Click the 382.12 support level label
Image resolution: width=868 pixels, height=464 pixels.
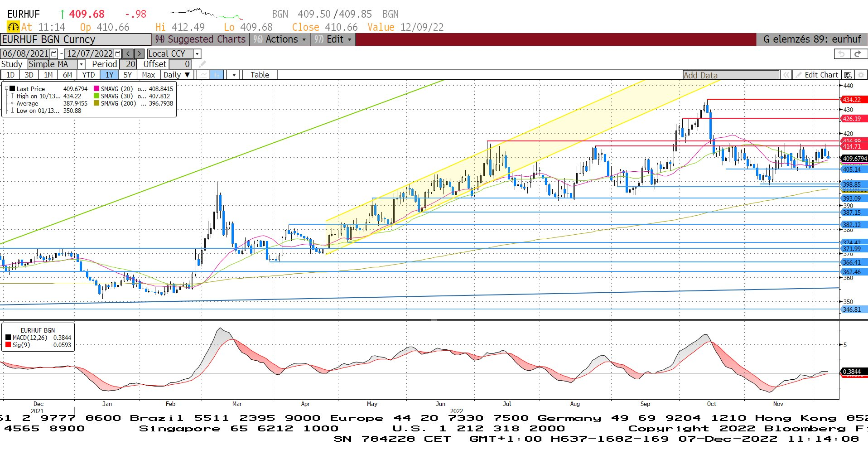854,225
